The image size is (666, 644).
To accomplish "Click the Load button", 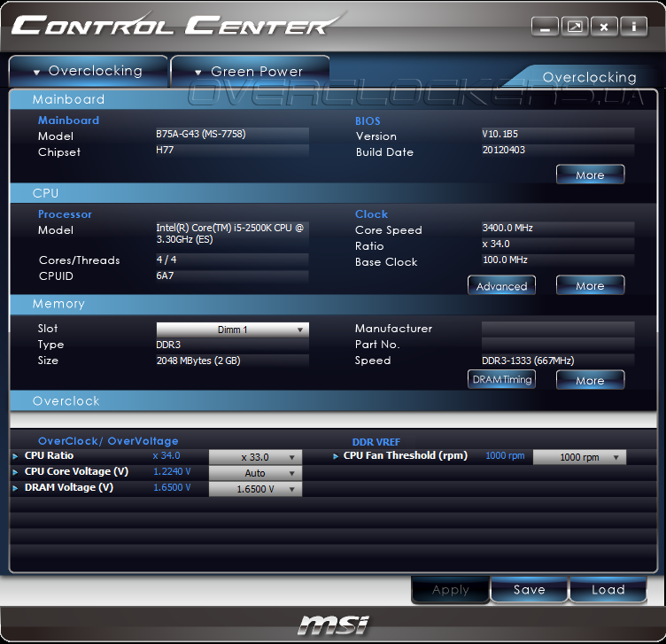I will pyautogui.click(x=608, y=590).
